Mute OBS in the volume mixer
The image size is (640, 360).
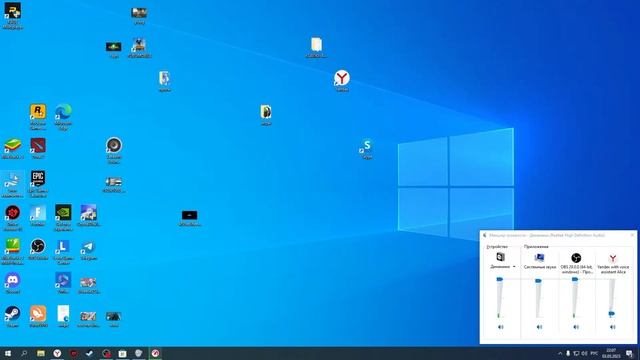pos(576,327)
